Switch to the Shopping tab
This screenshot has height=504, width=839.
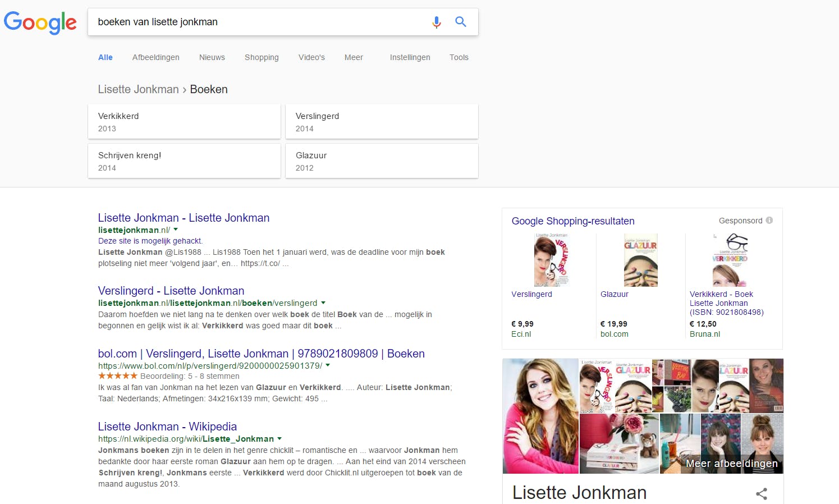pyautogui.click(x=262, y=57)
